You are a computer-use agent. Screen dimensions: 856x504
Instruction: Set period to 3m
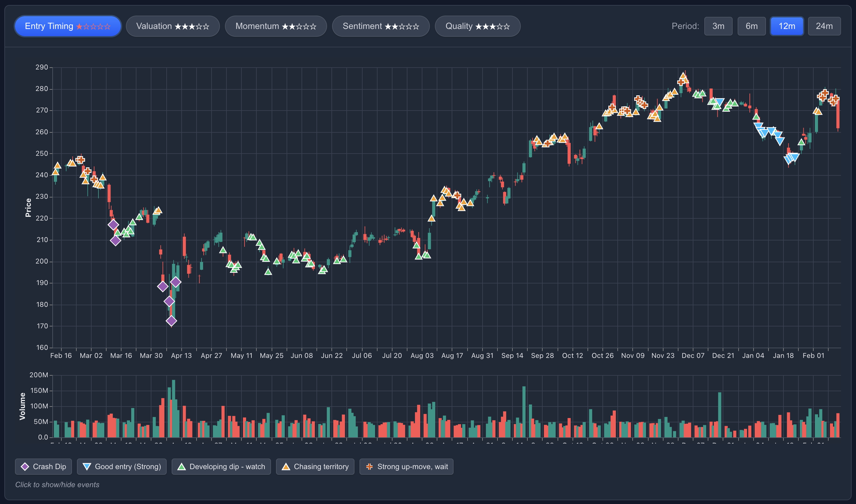[718, 26]
